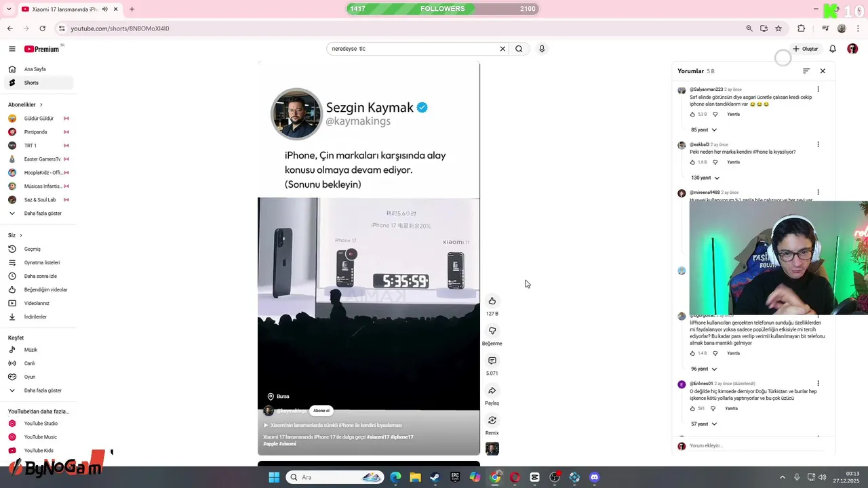Expand 96 yanıt replies
The height and width of the screenshot is (488, 868).
[x=704, y=369]
